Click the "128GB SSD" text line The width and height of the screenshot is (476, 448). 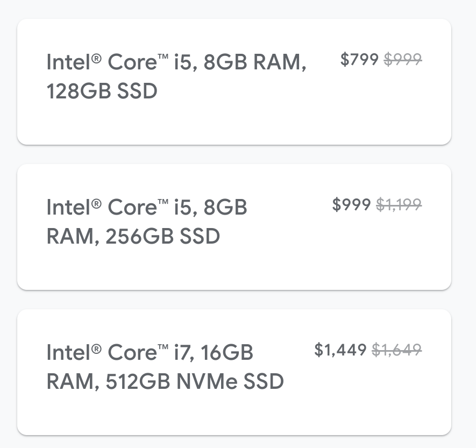pyautogui.click(x=102, y=91)
